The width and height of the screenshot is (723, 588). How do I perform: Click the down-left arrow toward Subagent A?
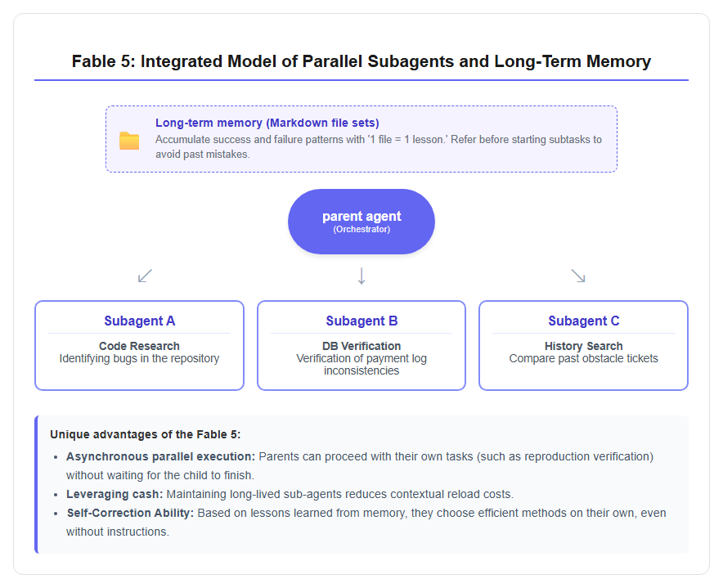tap(145, 276)
